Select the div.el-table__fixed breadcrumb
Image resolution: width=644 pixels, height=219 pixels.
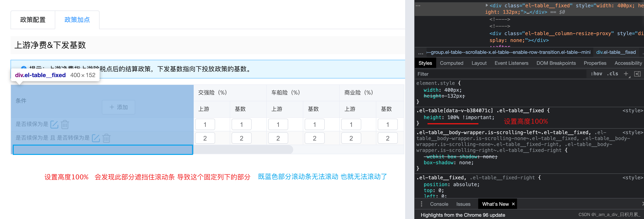pos(616,52)
